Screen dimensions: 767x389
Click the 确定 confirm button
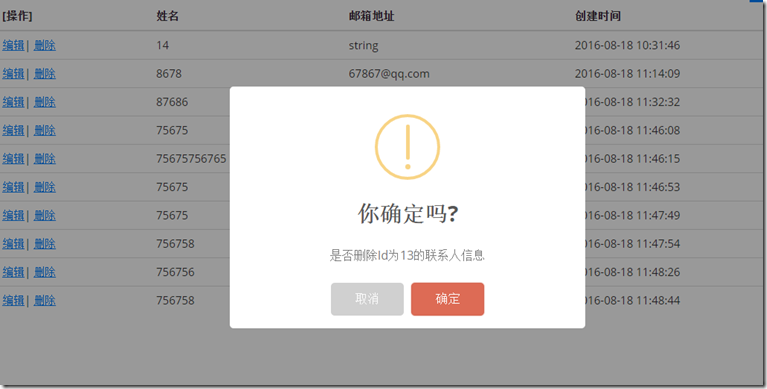[x=448, y=299]
